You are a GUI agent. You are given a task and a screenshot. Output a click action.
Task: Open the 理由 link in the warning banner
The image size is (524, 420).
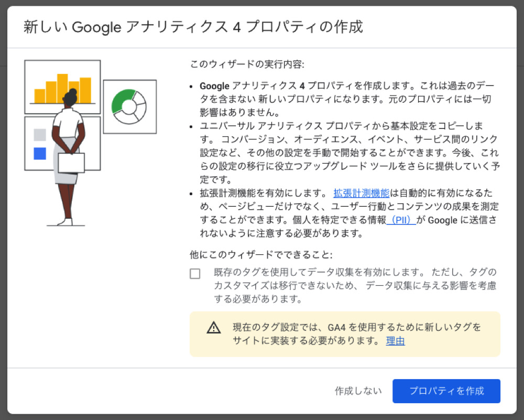click(395, 341)
